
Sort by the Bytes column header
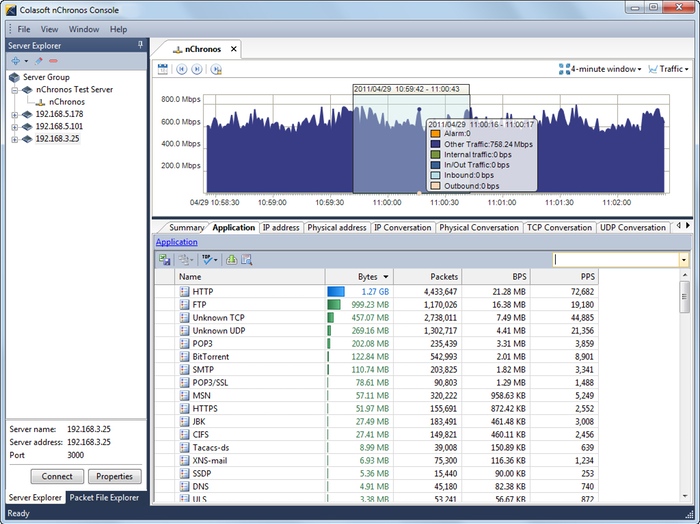(x=359, y=277)
